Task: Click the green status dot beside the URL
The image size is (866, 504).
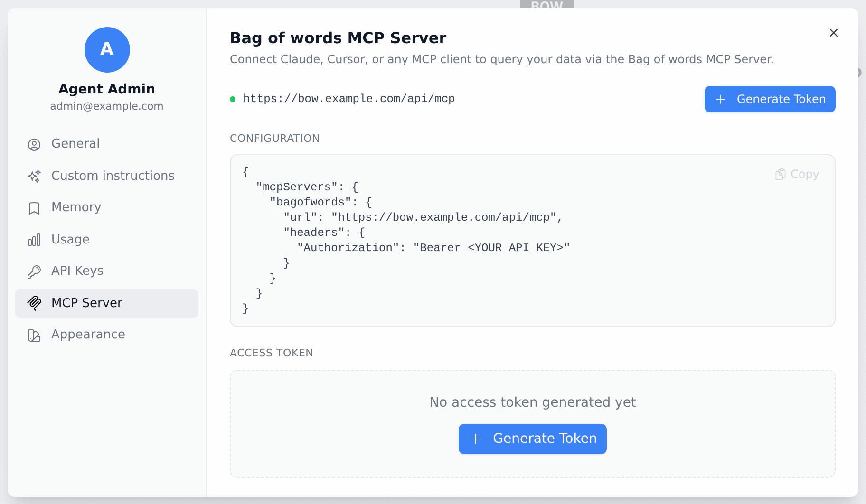Action: (233, 99)
